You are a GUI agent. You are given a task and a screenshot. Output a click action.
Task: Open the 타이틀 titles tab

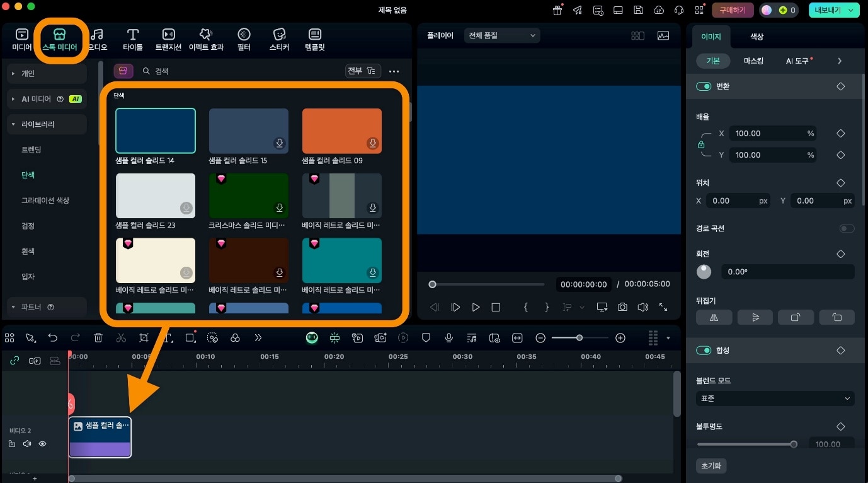point(133,40)
